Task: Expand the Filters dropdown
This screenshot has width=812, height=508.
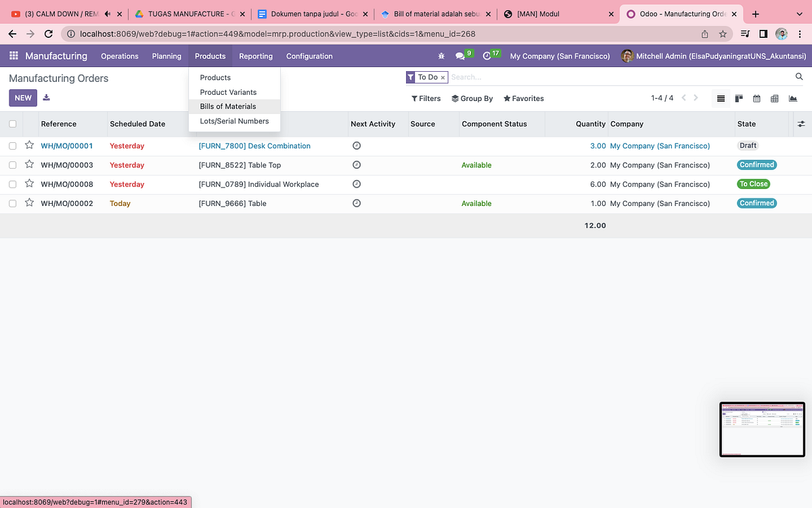Action: pyautogui.click(x=426, y=98)
